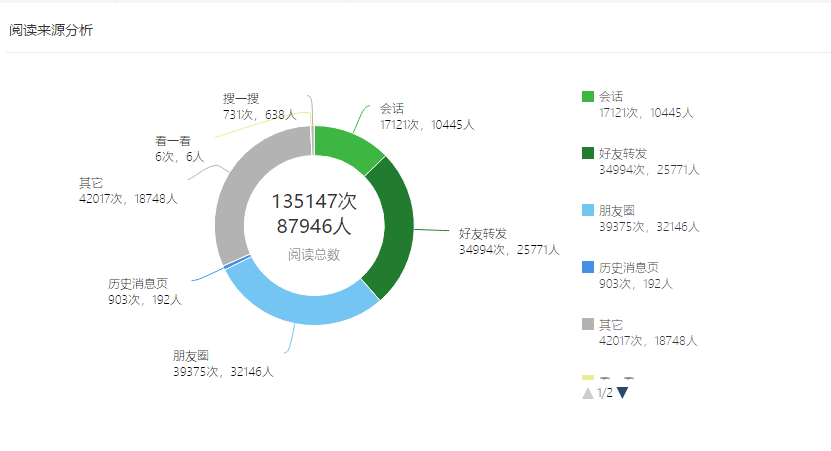Click the 87946人 total in the donut center

(314, 226)
